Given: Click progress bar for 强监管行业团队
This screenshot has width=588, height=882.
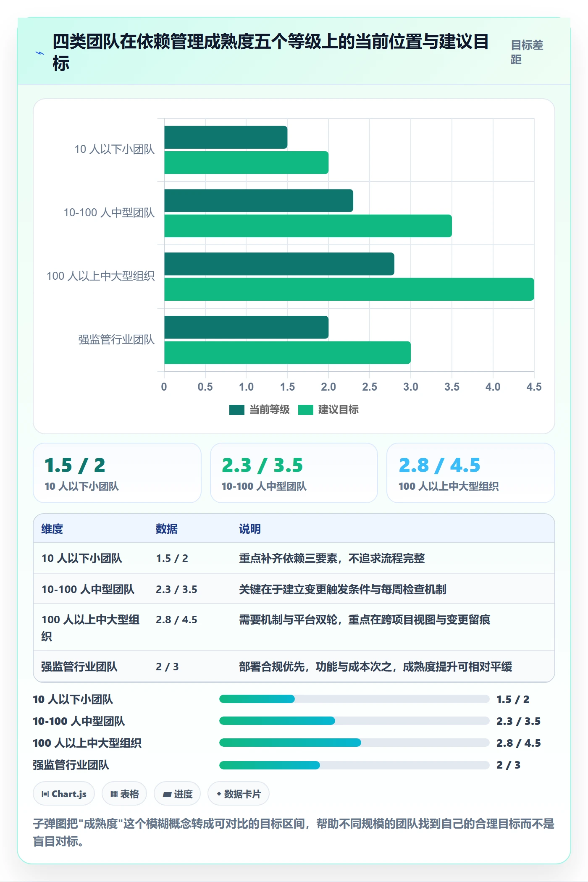Looking at the screenshot, I should pos(354,764).
